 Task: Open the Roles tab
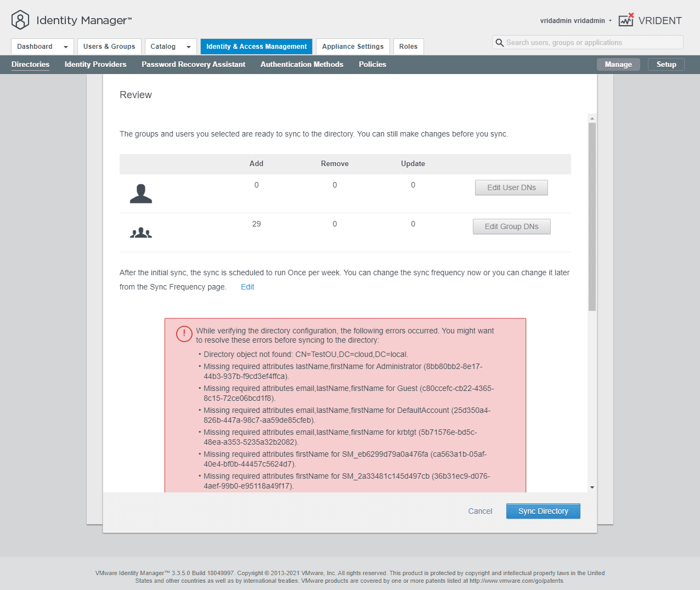[408, 47]
